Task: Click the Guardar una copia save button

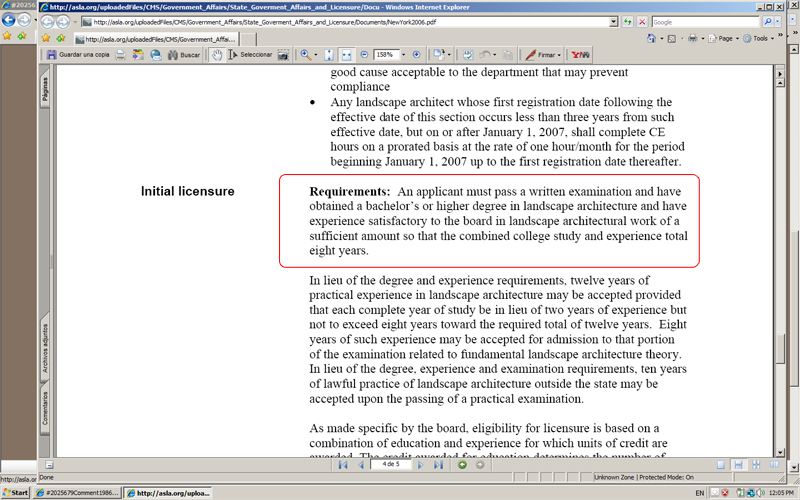Action: tap(78, 54)
